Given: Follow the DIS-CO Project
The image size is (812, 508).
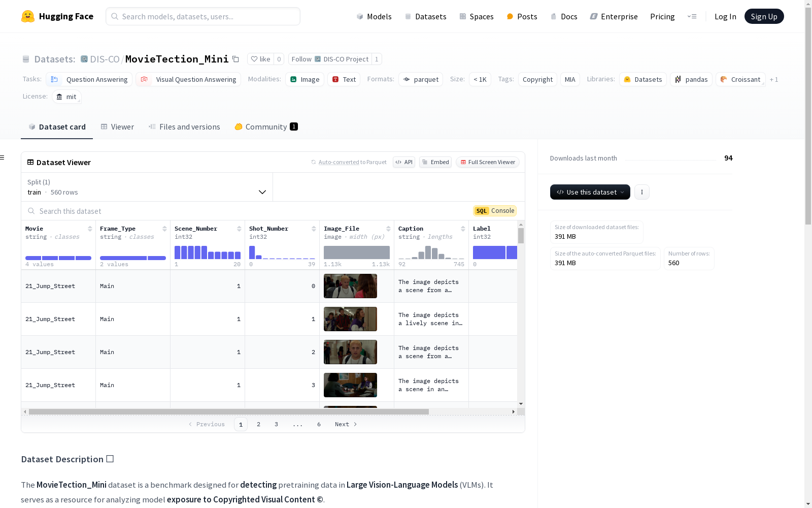Looking at the screenshot, I should tap(330, 59).
